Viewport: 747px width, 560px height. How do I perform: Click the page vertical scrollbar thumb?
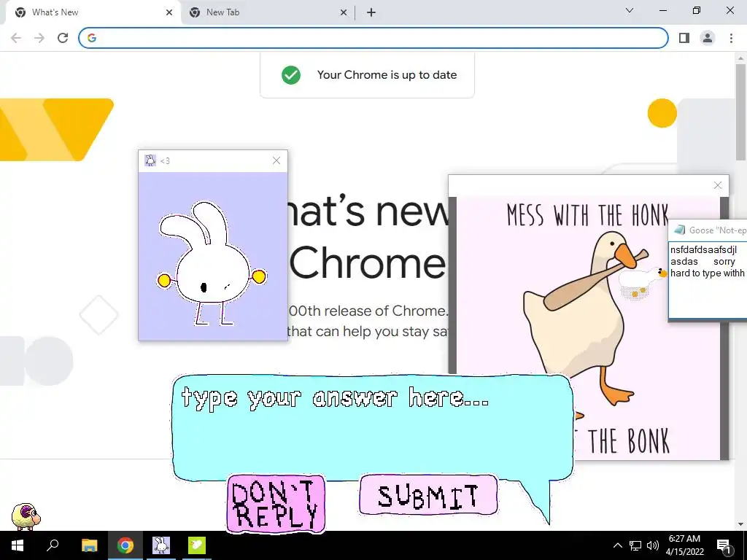[x=741, y=112]
